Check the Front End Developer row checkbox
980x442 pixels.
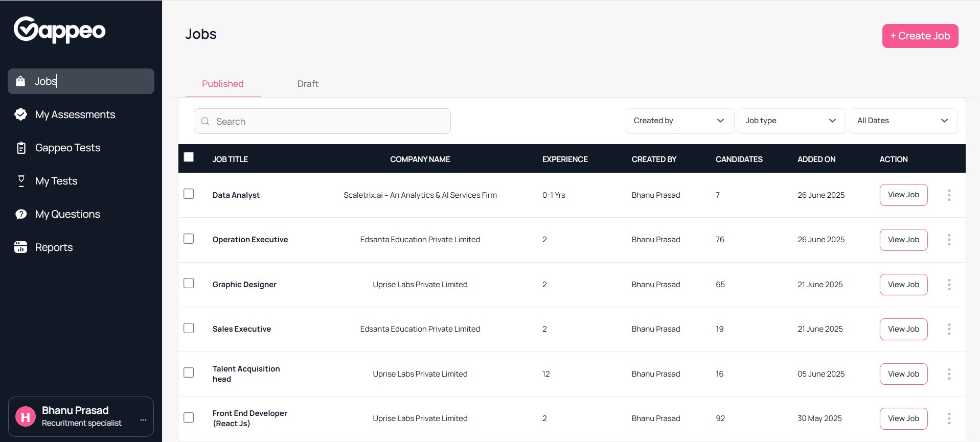click(189, 417)
